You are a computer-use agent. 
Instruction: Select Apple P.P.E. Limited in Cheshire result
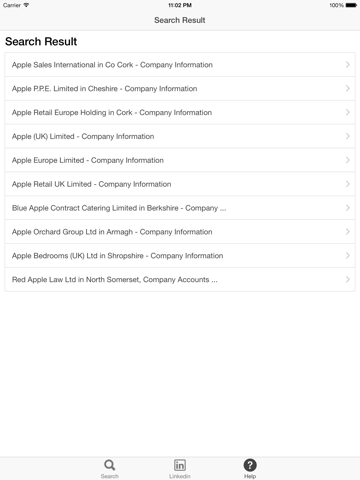pos(180,88)
